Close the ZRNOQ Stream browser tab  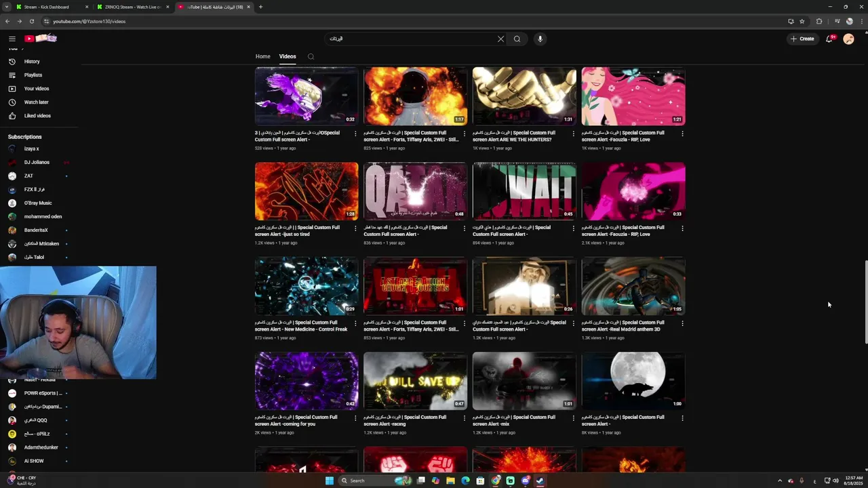click(x=167, y=7)
